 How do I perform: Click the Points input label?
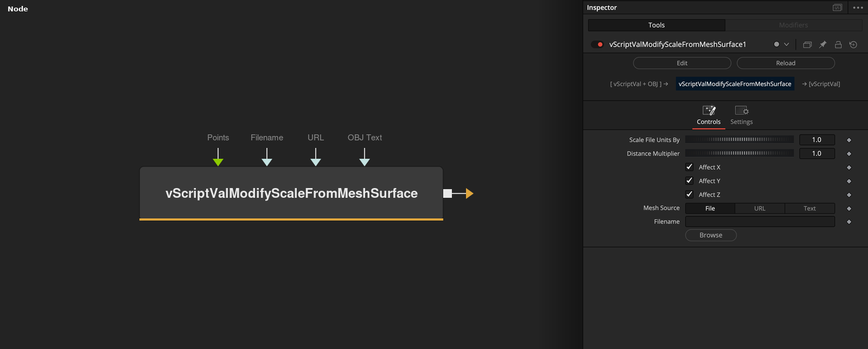click(218, 138)
